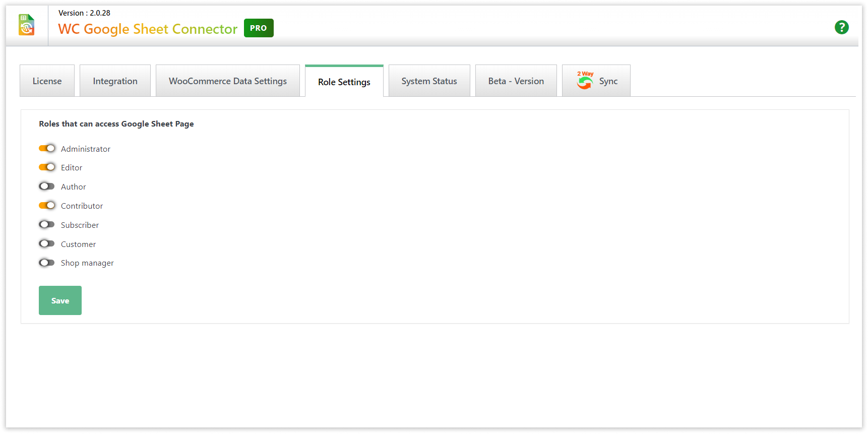Image resolution: width=868 pixels, height=434 pixels.
Task: Click the Administrator label
Action: pos(86,149)
